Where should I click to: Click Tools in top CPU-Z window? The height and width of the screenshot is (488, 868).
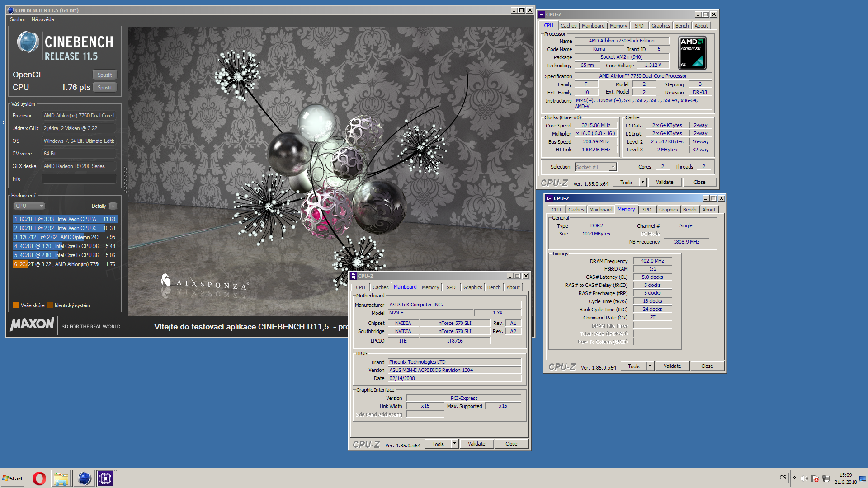click(x=626, y=183)
